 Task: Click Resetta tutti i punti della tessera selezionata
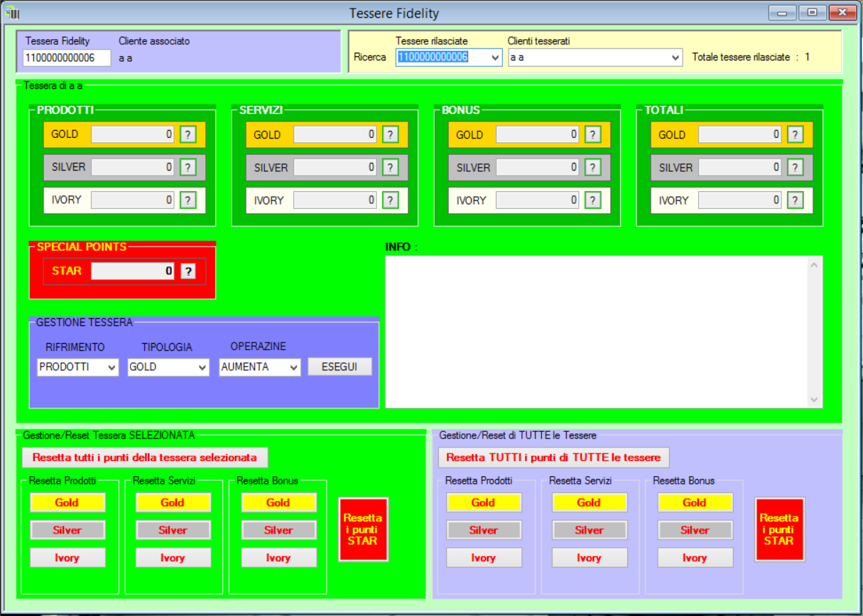pos(145,458)
